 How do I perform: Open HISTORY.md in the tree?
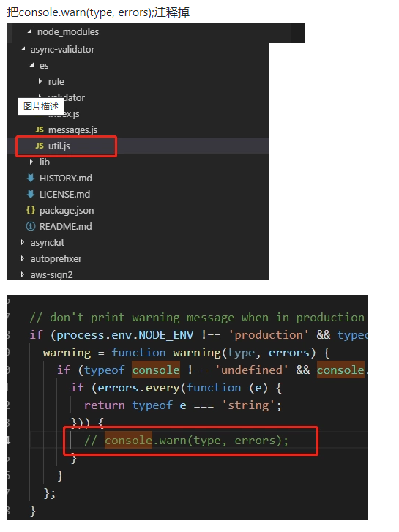click(66, 178)
